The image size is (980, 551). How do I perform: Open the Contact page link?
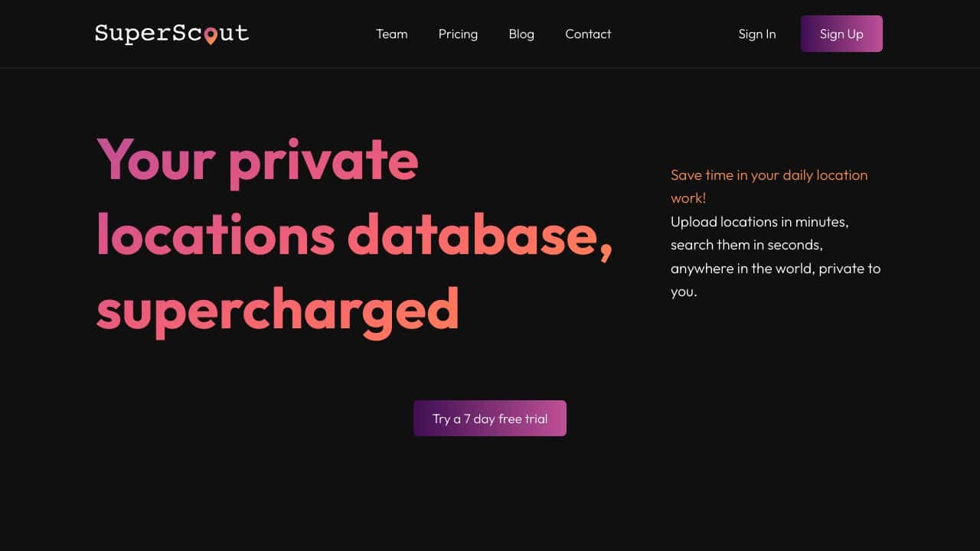pos(588,34)
